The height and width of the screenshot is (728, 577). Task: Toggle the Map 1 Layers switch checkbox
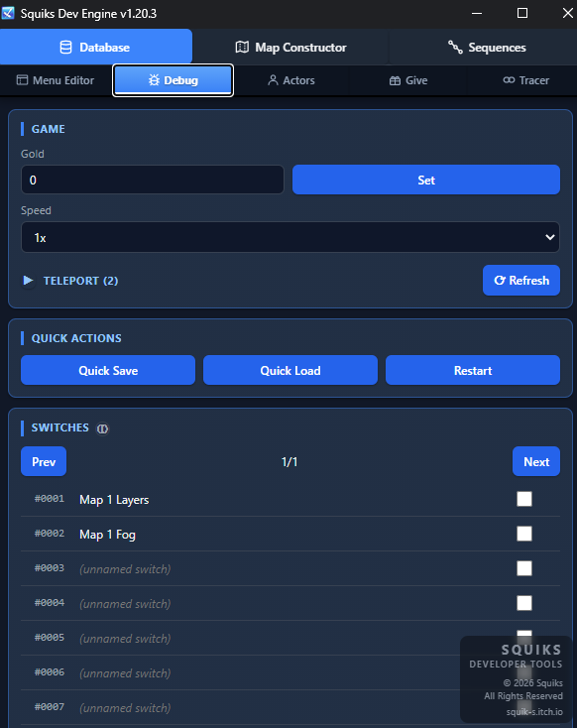(524, 499)
